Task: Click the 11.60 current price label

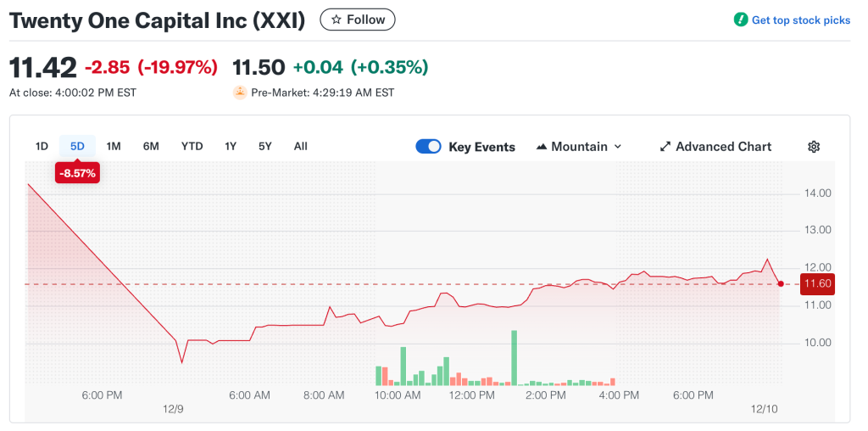Action: [817, 283]
